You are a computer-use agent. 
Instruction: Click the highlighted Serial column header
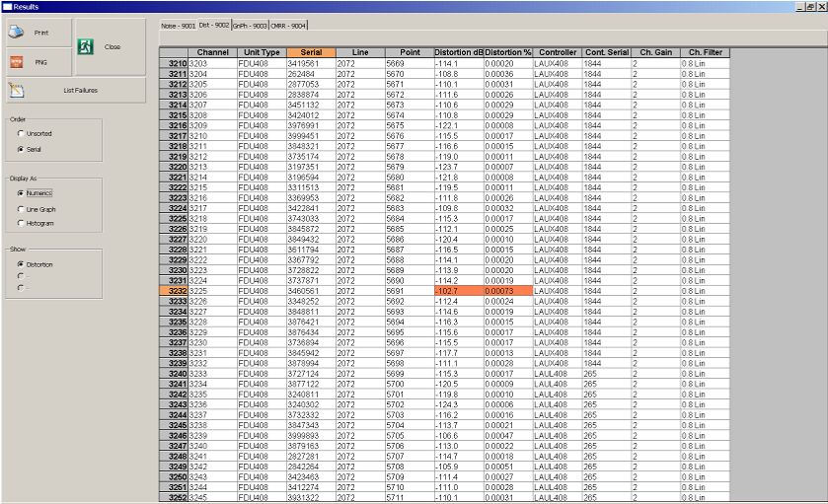pyautogui.click(x=311, y=52)
